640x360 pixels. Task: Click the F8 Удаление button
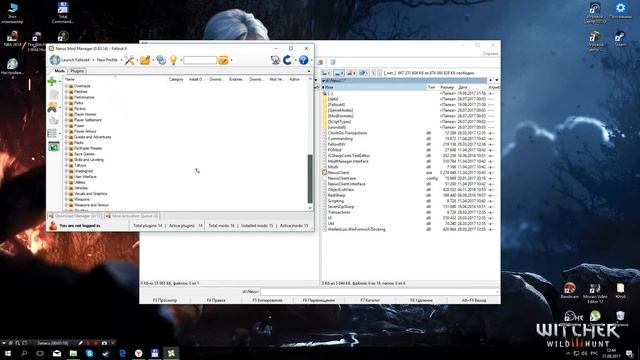coord(422,300)
